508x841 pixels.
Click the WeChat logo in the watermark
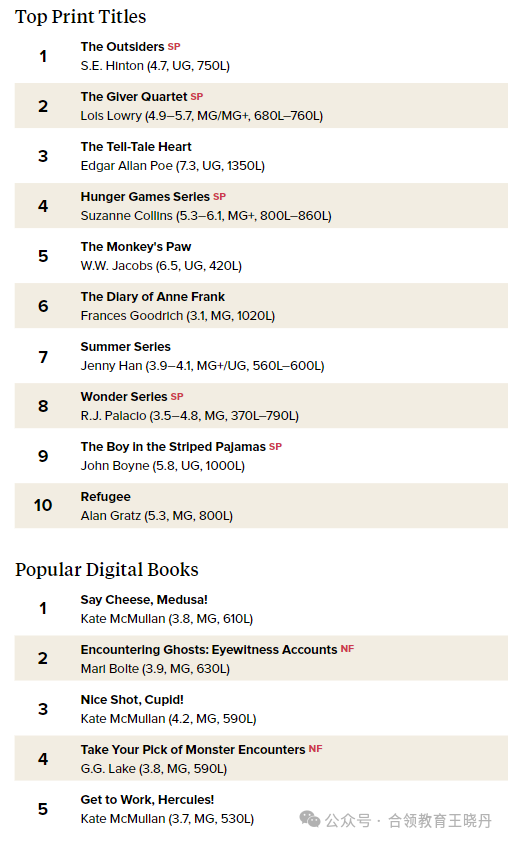pos(310,819)
